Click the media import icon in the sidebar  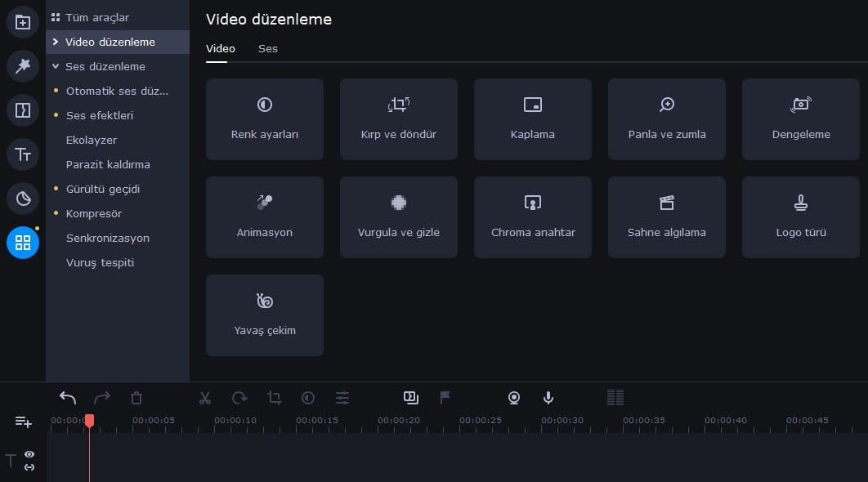pyautogui.click(x=22, y=22)
